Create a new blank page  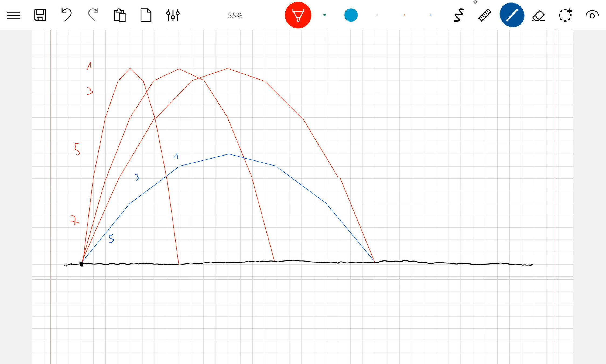click(146, 15)
